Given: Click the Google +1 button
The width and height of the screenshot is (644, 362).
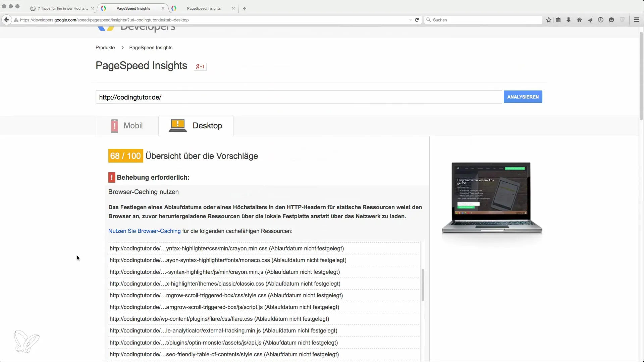Looking at the screenshot, I should [x=200, y=66].
